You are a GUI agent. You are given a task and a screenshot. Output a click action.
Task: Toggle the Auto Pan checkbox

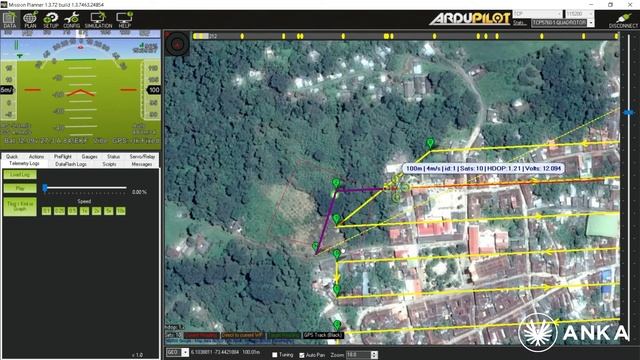pos(302,355)
